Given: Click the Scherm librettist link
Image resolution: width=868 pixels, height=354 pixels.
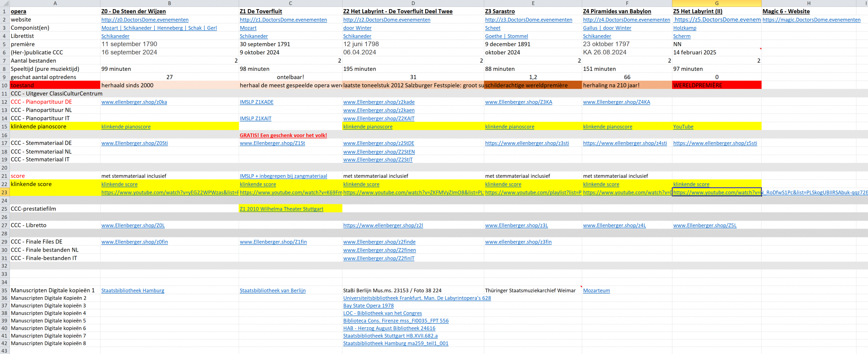Looking at the screenshot, I should pyautogui.click(x=682, y=36).
